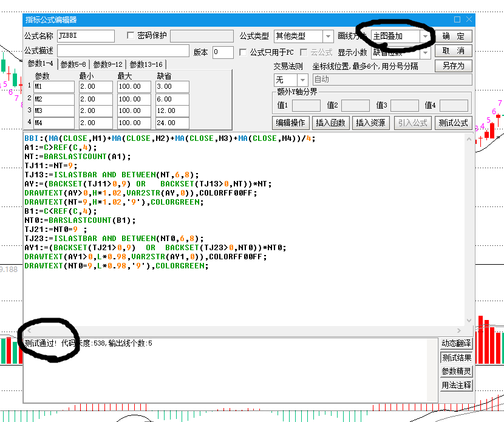Enable the 密码保护 checkbox

pyautogui.click(x=131, y=36)
